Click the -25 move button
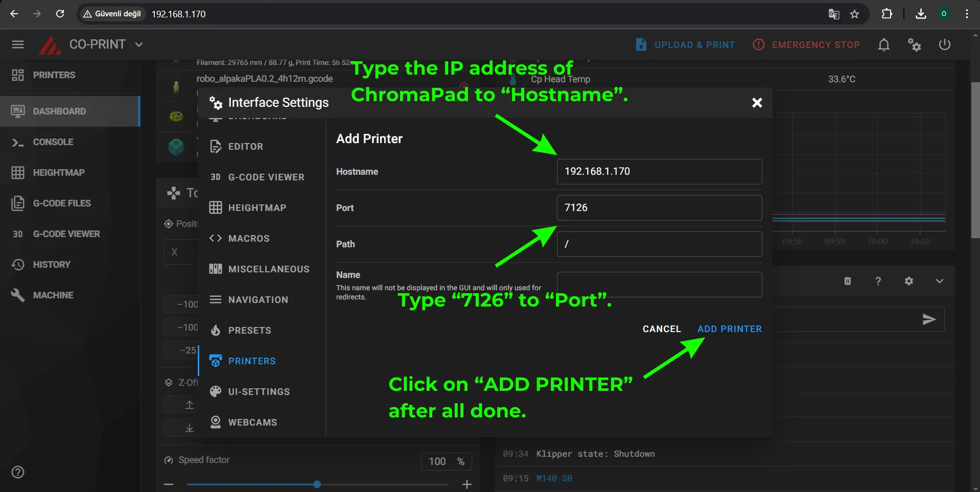Image resolution: width=980 pixels, height=492 pixels. (181, 350)
